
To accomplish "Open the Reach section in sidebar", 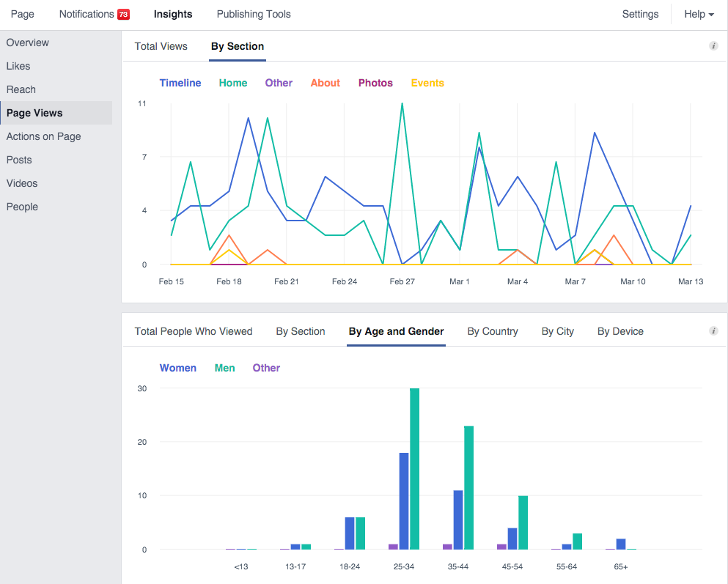I will click(x=21, y=89).
